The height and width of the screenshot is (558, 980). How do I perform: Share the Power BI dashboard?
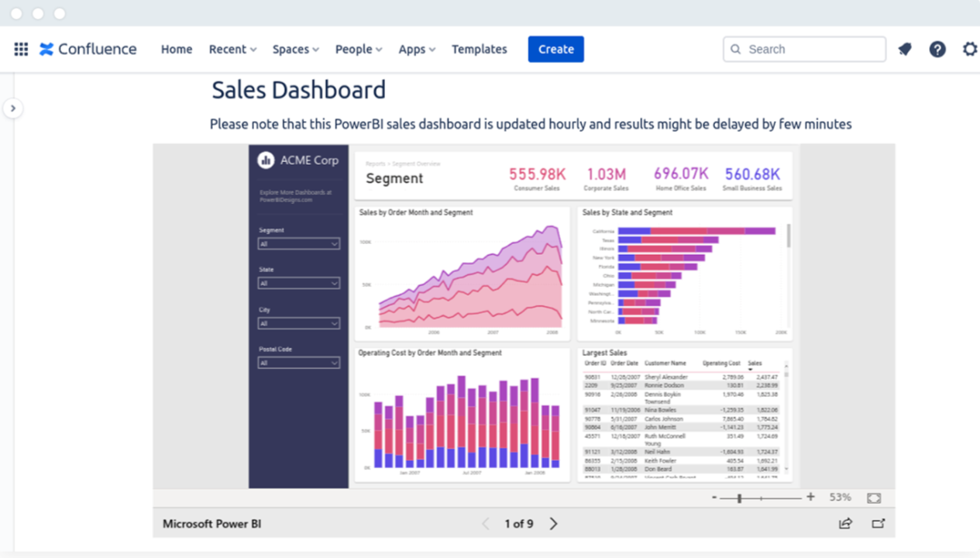pos(844,523)
